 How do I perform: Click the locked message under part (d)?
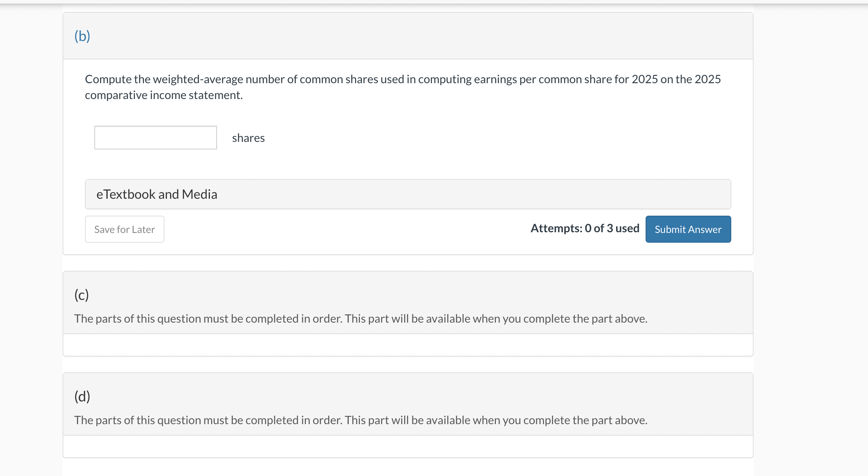361,420
